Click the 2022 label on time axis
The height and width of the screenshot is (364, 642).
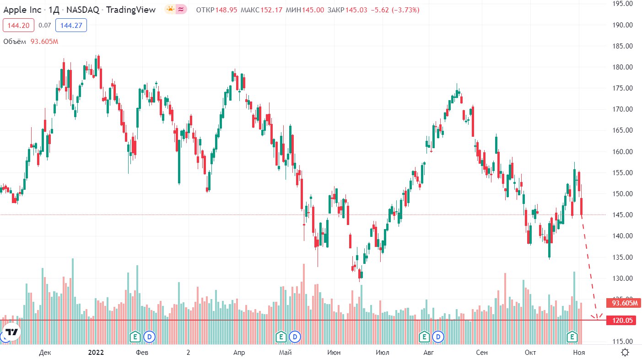click(x=96, y=353)
